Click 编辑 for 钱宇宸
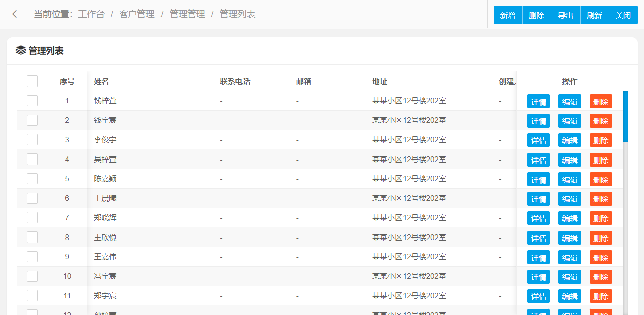The height and width of the screenshot is (315, 644). (x=570, y=121)
